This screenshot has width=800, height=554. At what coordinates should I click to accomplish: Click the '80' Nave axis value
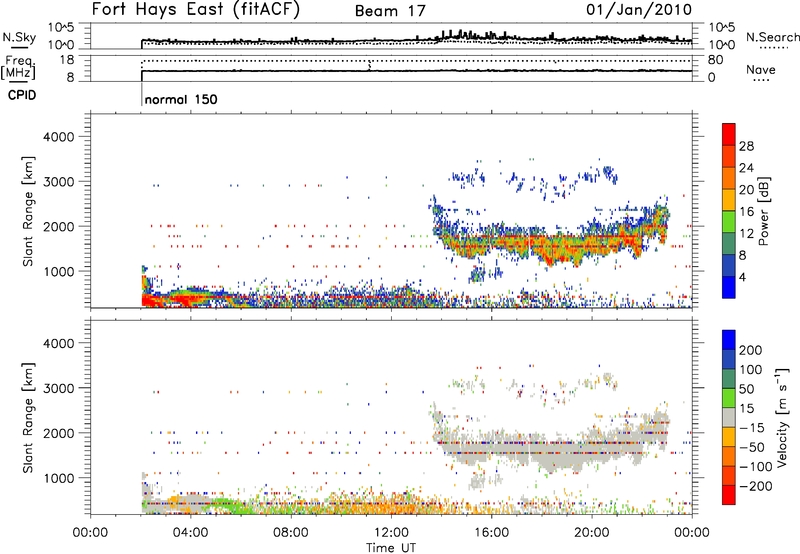pos(715,60)
